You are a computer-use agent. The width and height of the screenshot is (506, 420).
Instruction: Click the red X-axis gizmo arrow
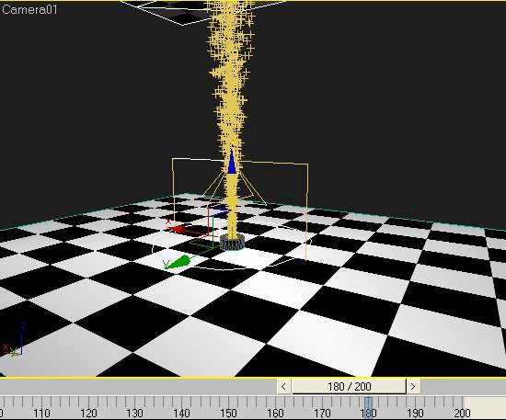[178, 229]
